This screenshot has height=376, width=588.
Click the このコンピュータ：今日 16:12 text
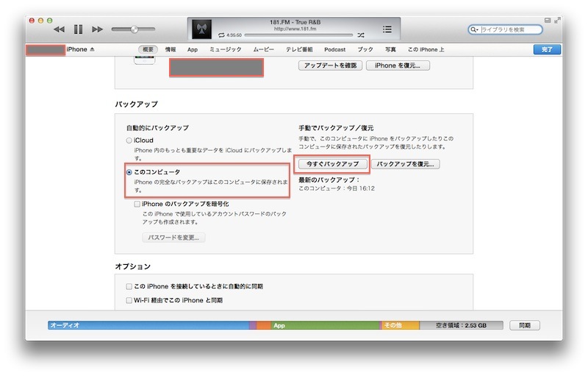(337, 188)
